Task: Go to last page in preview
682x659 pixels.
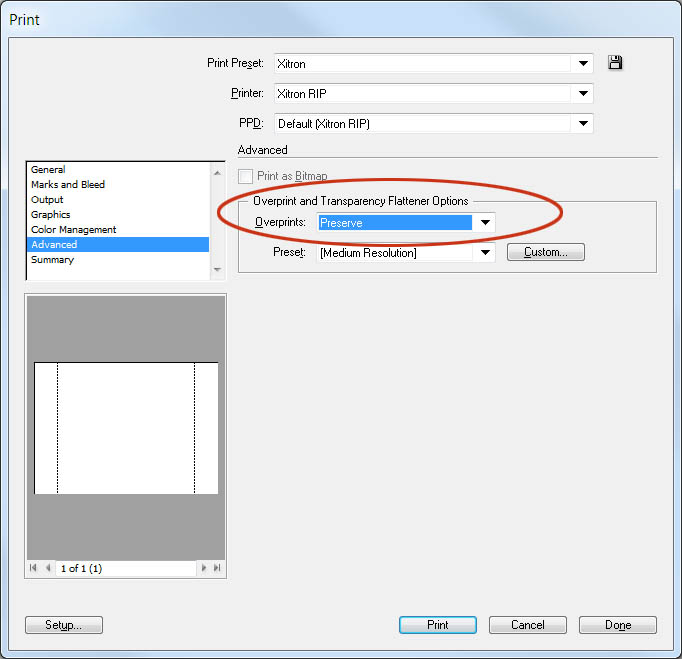Action: [217, 568]
